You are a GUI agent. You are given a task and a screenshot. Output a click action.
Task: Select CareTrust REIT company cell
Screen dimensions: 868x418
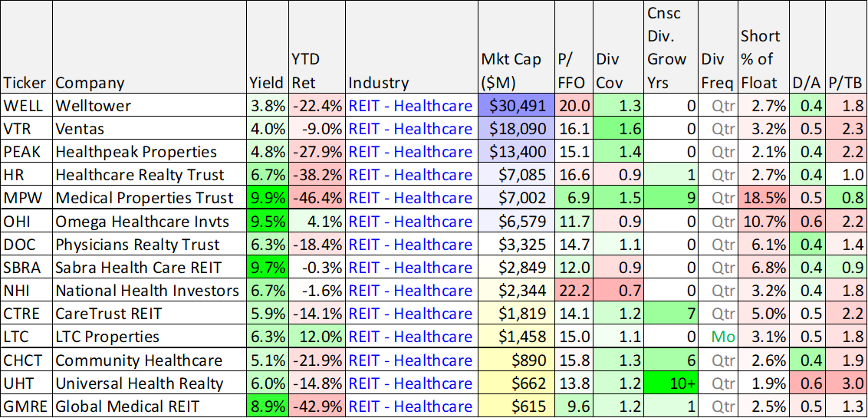[x=150, y=314]
